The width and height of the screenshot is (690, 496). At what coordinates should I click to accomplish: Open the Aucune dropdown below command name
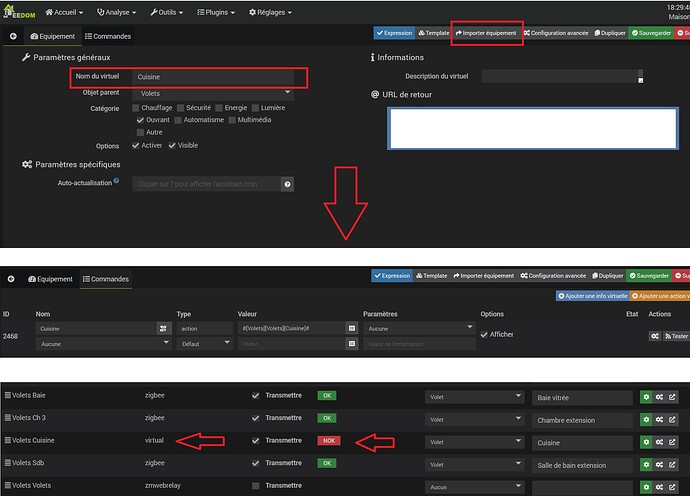(x=103, y=344)
